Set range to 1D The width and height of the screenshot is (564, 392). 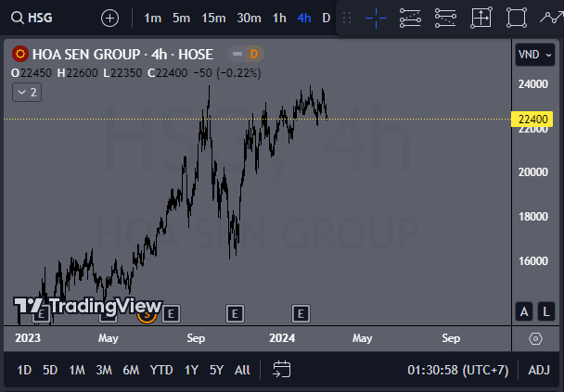(24, 370)
